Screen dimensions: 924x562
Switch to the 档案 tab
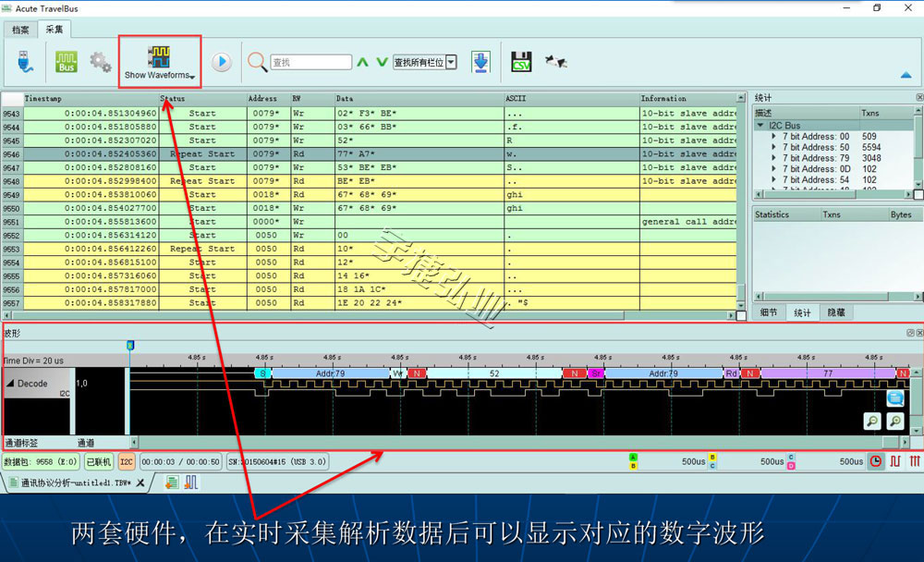click(x=20, y=30)
